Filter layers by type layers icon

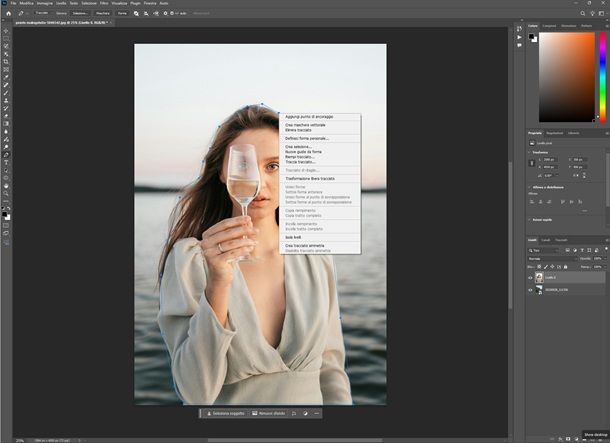pyautogui.click(x=582, y=250)
